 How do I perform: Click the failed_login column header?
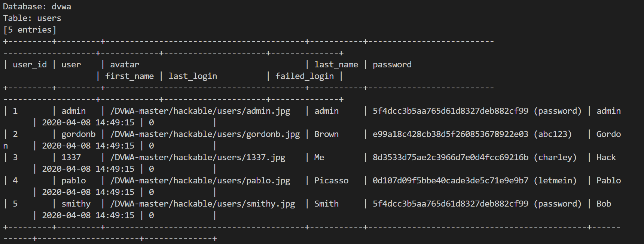[305, 76]
